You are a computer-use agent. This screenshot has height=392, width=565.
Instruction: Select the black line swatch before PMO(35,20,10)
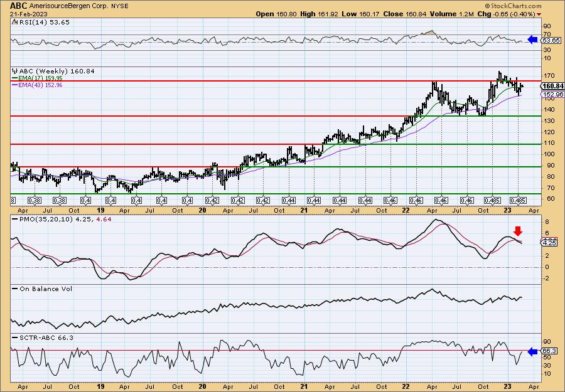(x=15, y=219)
